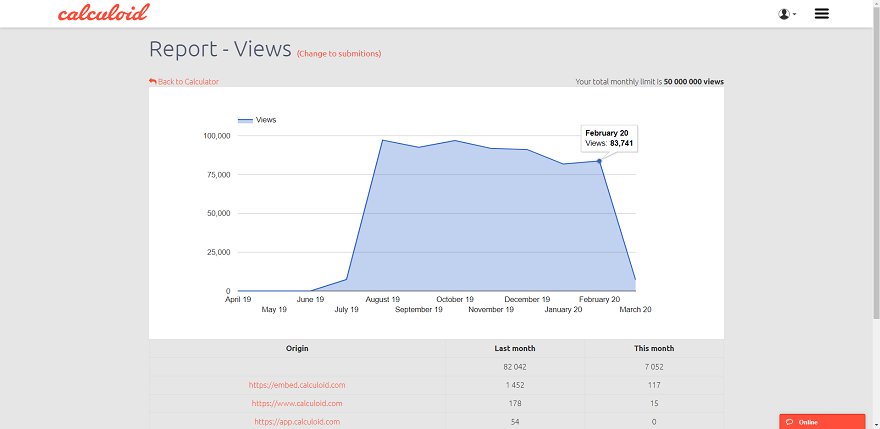Screen dimensions: 880x429
Task: Open the Online chat widget
Action: [821, 422]
